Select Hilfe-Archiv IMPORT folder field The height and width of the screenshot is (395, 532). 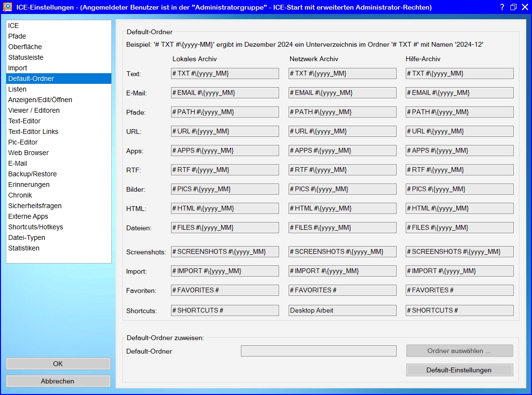[459, 271]
